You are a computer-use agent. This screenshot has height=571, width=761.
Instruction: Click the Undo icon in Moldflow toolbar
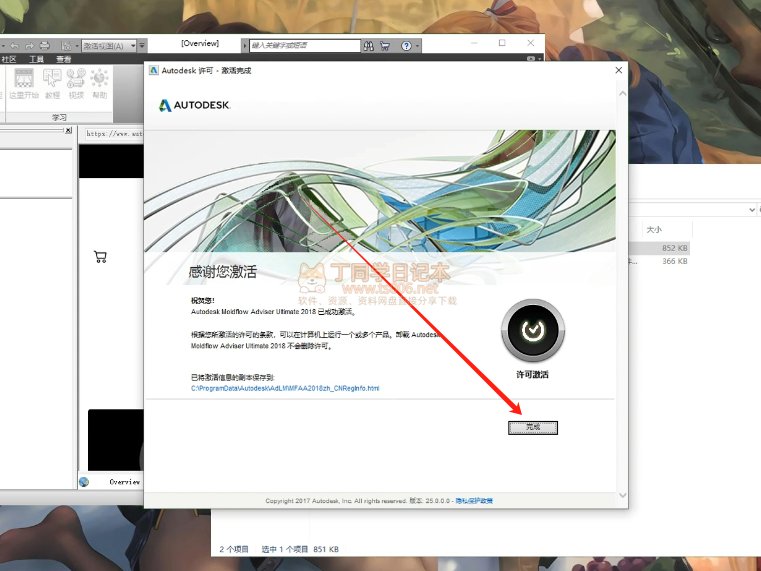coord(14,46)
